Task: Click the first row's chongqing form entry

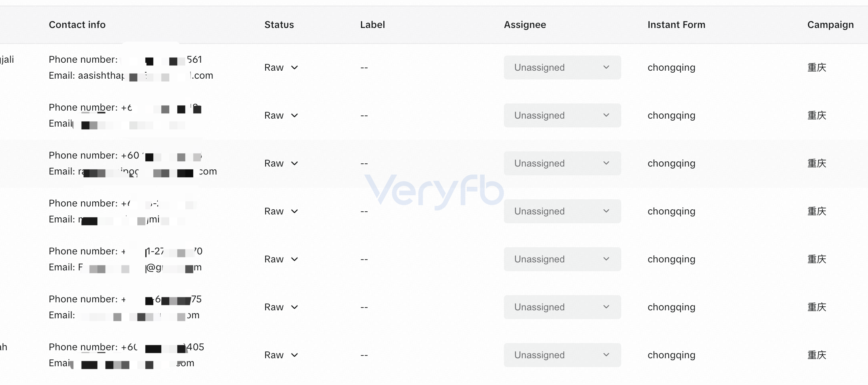Action: coord(671,67)
